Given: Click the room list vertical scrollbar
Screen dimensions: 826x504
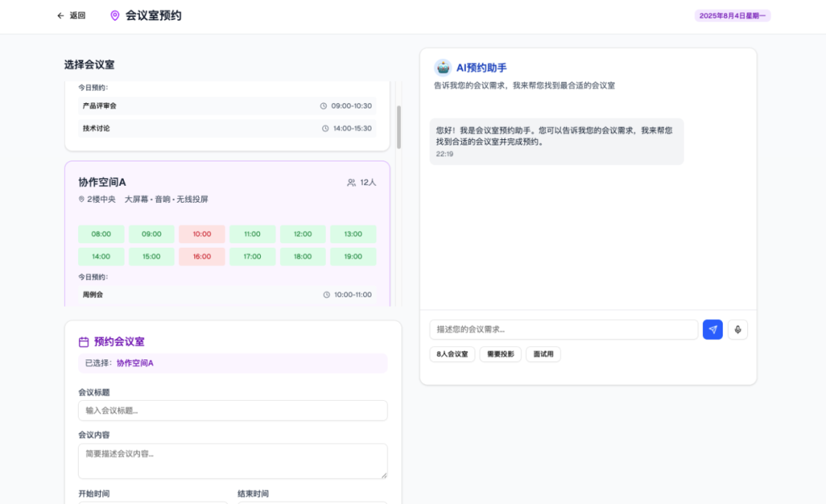Looking at the screenshot, I should 398,127.
